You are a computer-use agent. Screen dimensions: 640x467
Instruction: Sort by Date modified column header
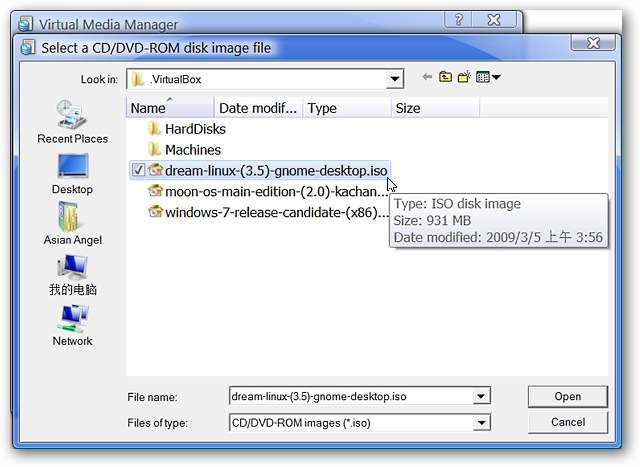tap(258, 108)
